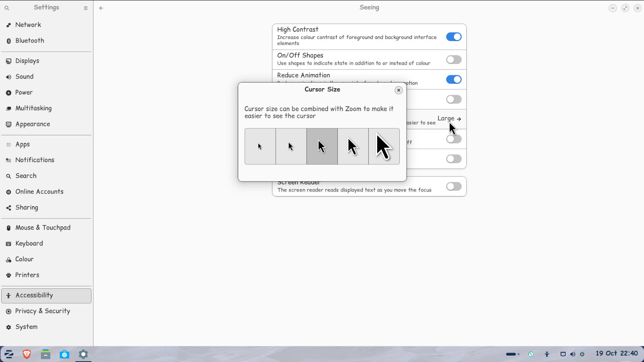Viewport: 644px width, 362px height.
Task: Disable the Reduce Animation switch
Action: pyautogui.click(x=453, y=80)
